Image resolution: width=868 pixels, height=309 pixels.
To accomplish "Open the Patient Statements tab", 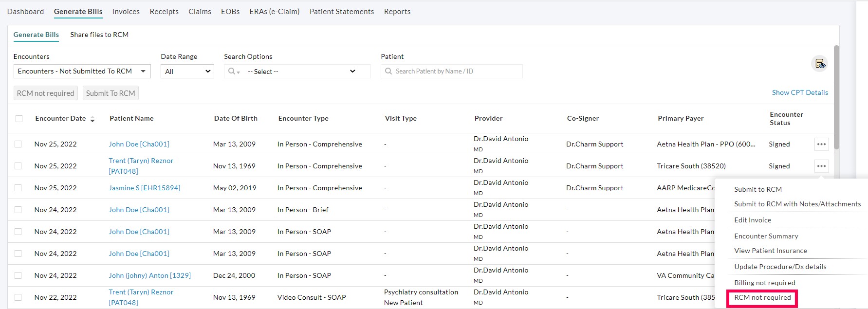I will (342, 12).
